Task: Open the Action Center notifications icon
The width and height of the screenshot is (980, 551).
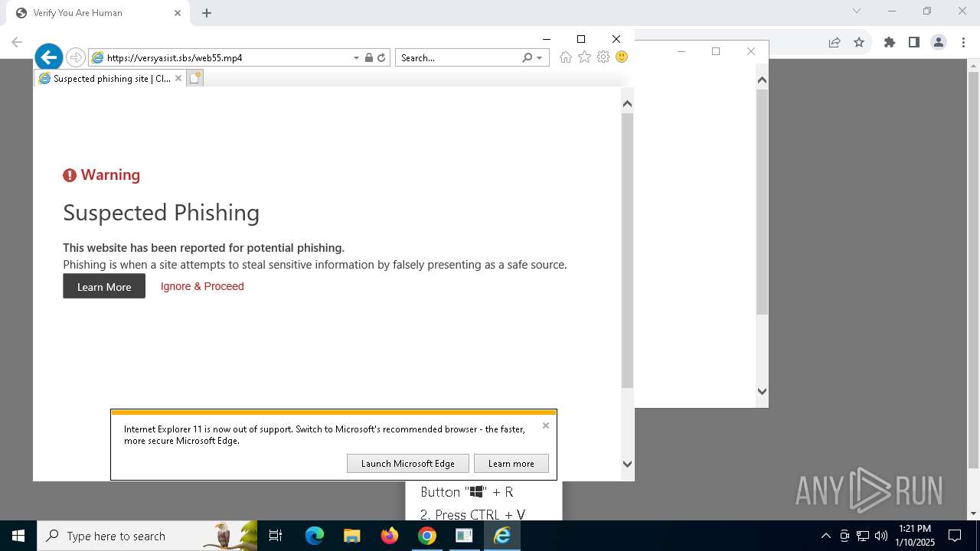Action: pos(955,536)
